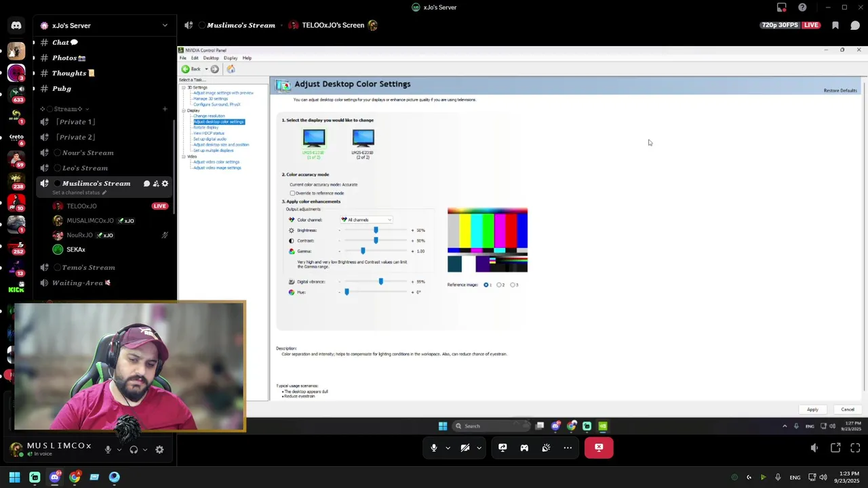Click NVIDIA Control Panel Back button
Image resolution: width=868 pixels, height=488 pixels.
tap(191, 69)
